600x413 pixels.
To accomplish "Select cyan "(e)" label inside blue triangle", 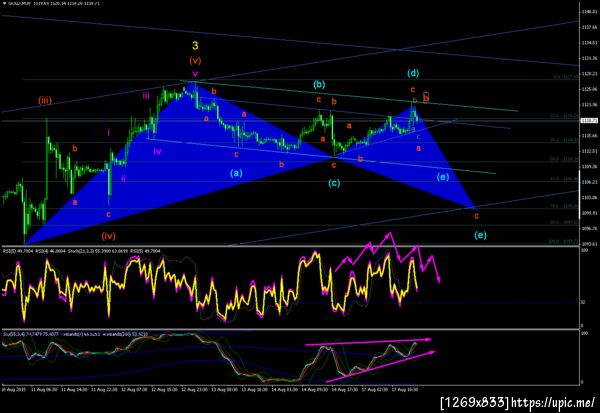I will (x=443, y=177).
